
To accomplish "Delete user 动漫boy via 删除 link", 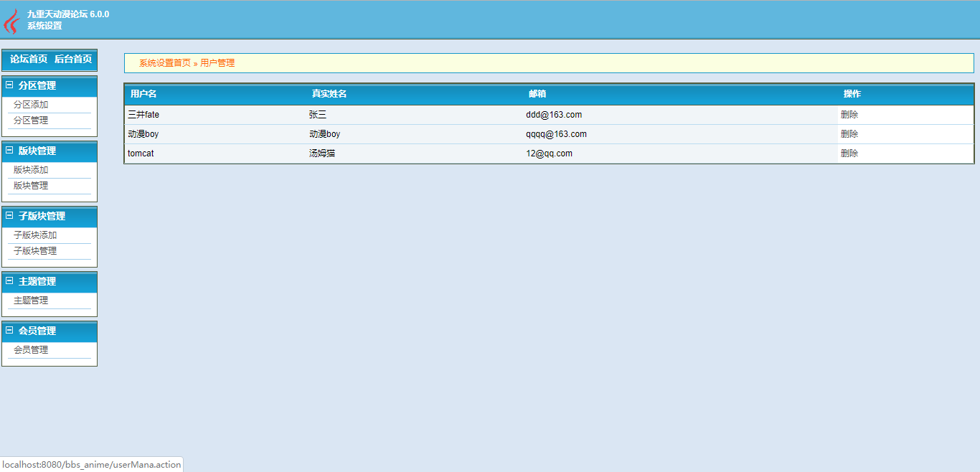I will pyautogui.click(x=849, y=133).
